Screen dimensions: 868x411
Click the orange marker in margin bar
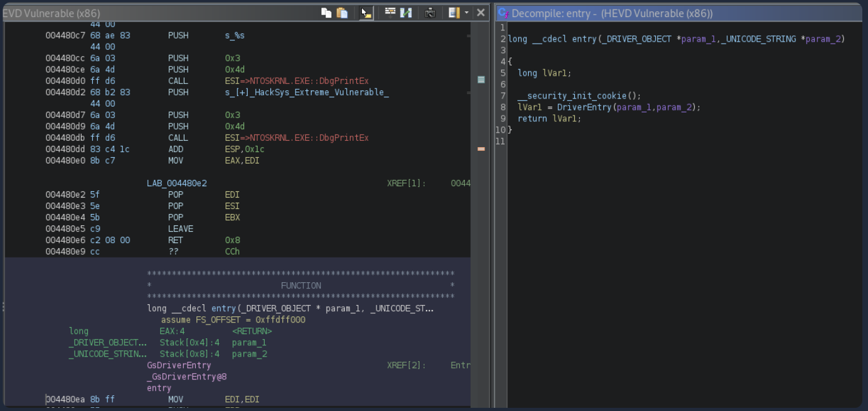click(481, 149)
